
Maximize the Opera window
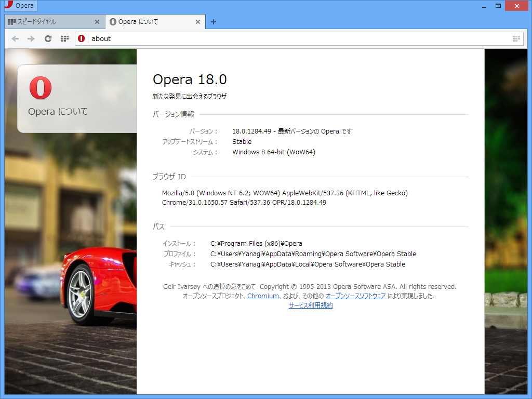pyautogui.click(x=498, y=6)
